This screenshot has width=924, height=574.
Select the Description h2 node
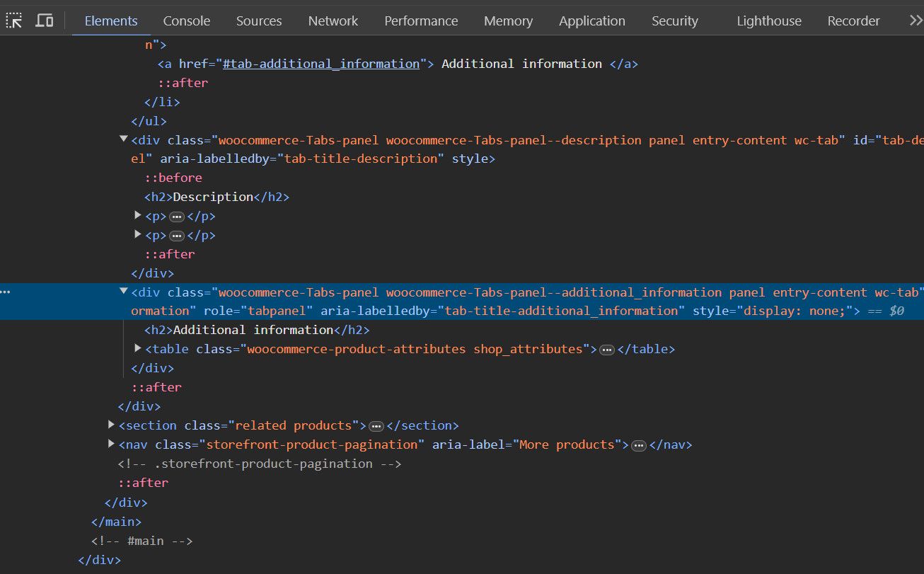coord(217,197)
